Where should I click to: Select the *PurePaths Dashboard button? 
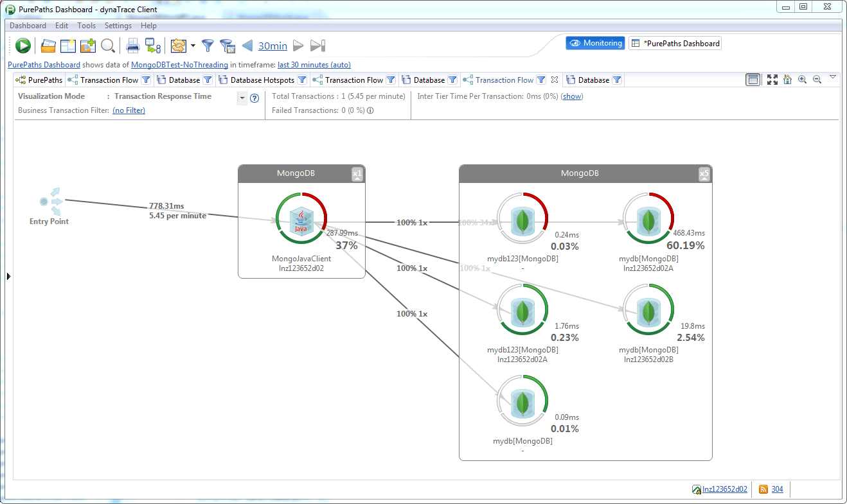click(675, 43)
